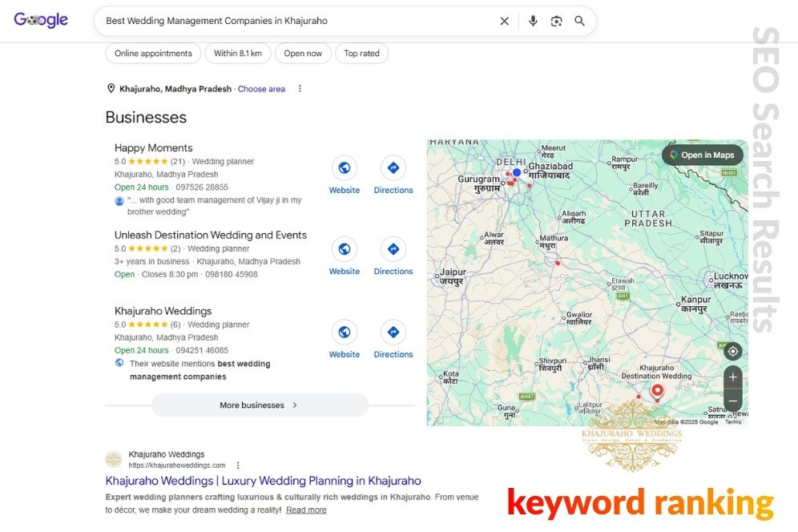Viewport: 798px width, 532px height.
Task: Click Khajuraho Weddings result favicon
Action: pyautogui.click(x=114, y=459)
